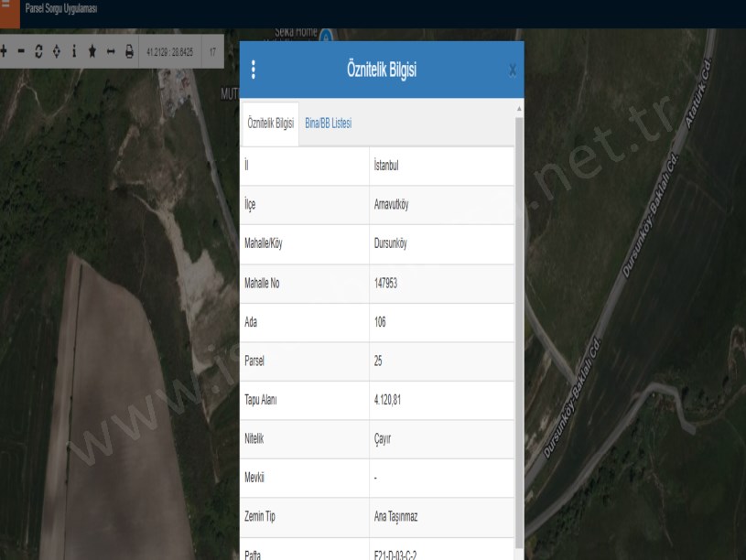
Task: Click the Seka Home map marker
Action: click(x=325, y=36)
